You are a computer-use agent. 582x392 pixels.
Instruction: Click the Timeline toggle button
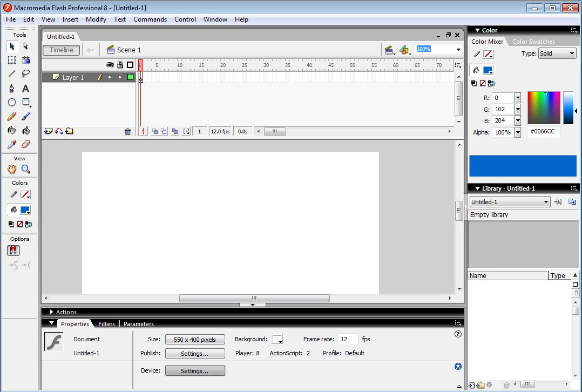pyautogui.click(x=62, y=50)
